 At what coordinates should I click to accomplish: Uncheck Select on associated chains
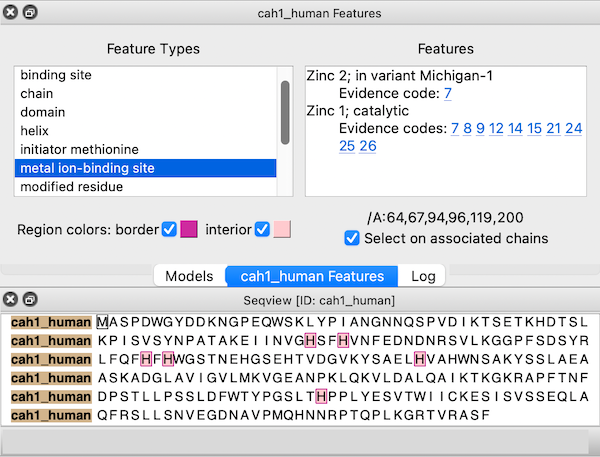click(350, 238)
